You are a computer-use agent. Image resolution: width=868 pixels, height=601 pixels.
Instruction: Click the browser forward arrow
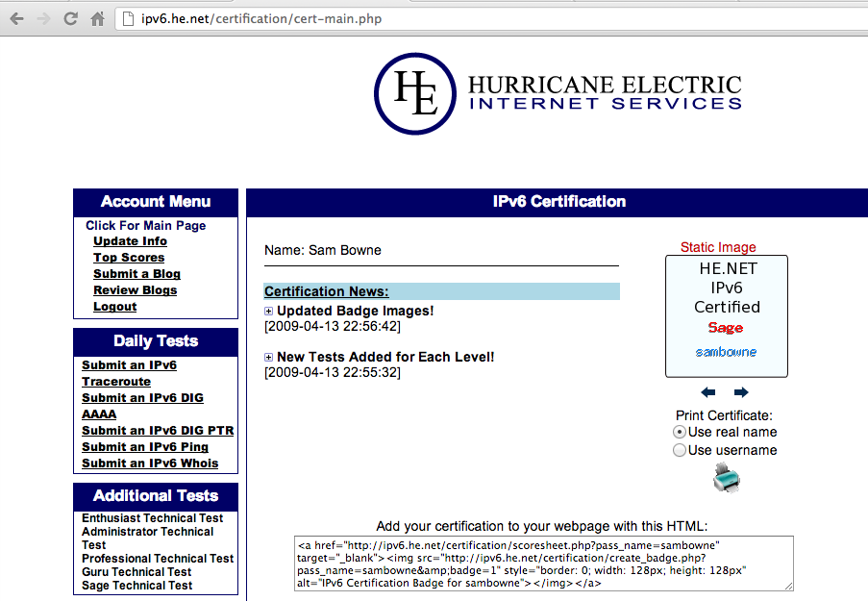coord(43,19)
